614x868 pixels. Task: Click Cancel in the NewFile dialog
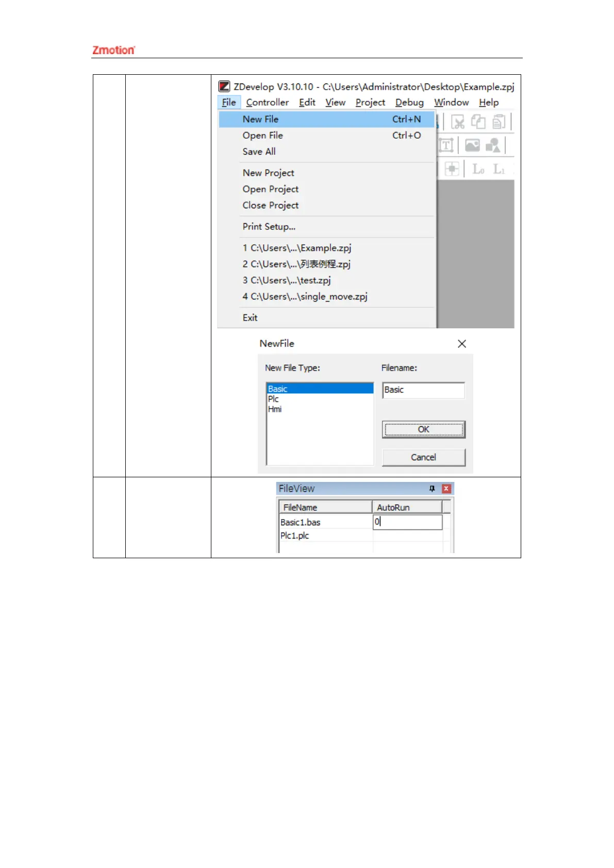point(423,457)
